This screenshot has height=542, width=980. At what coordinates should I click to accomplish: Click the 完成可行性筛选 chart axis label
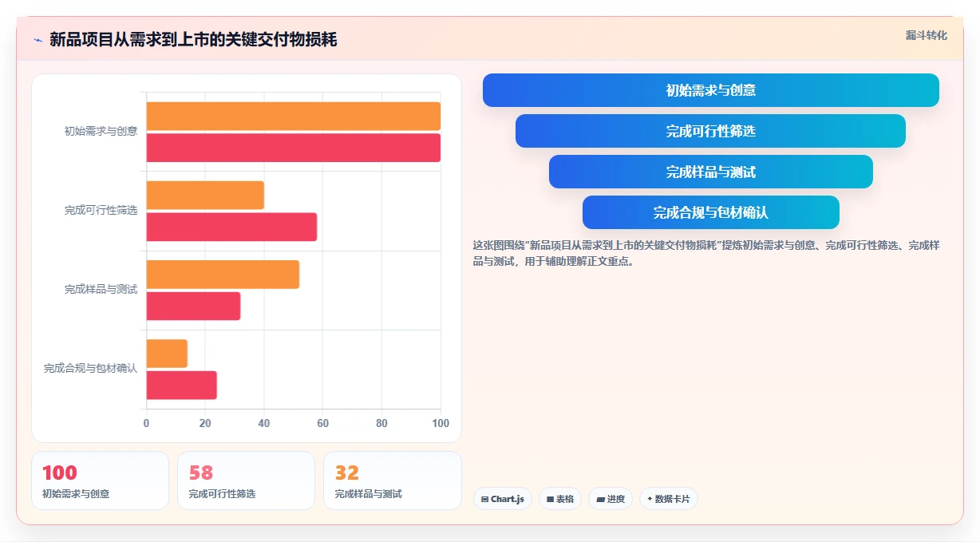coord(101,211)
